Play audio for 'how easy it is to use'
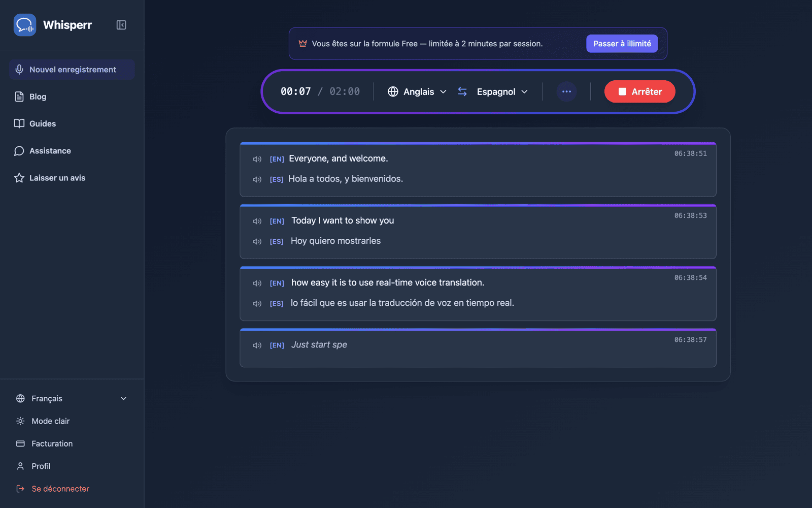The image size is (812, 508). 257,283
